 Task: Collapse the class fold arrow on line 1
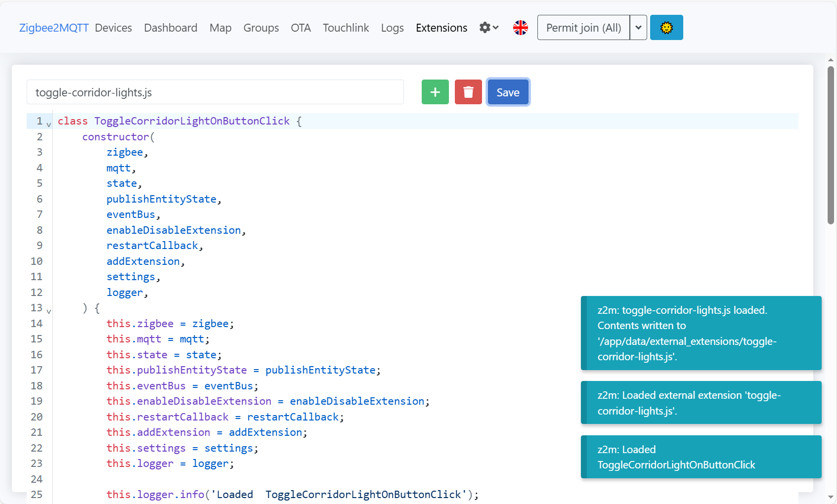coord(49,125)
